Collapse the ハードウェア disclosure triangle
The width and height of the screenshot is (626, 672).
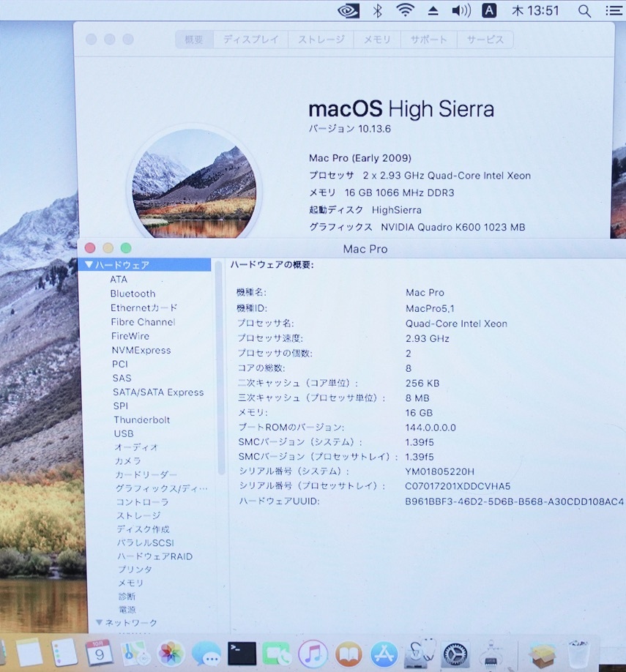coord(89,265)
